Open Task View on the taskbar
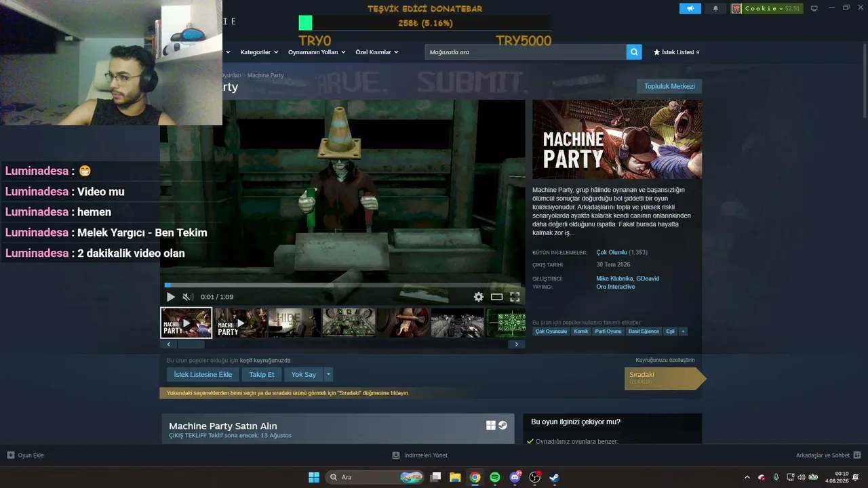 point(436,477)
